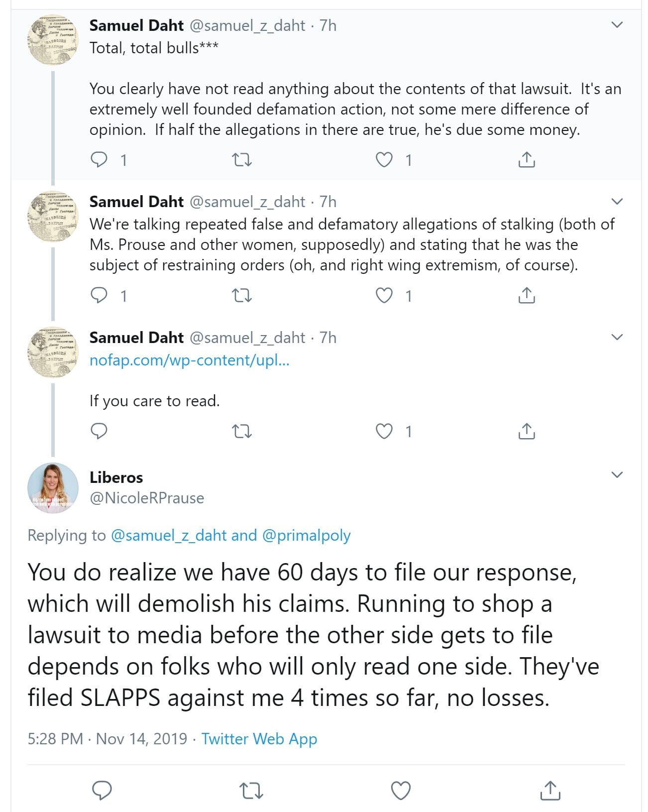Open the Liberos tweet options chevron
648x812 pixels.
tap(617, 475)
